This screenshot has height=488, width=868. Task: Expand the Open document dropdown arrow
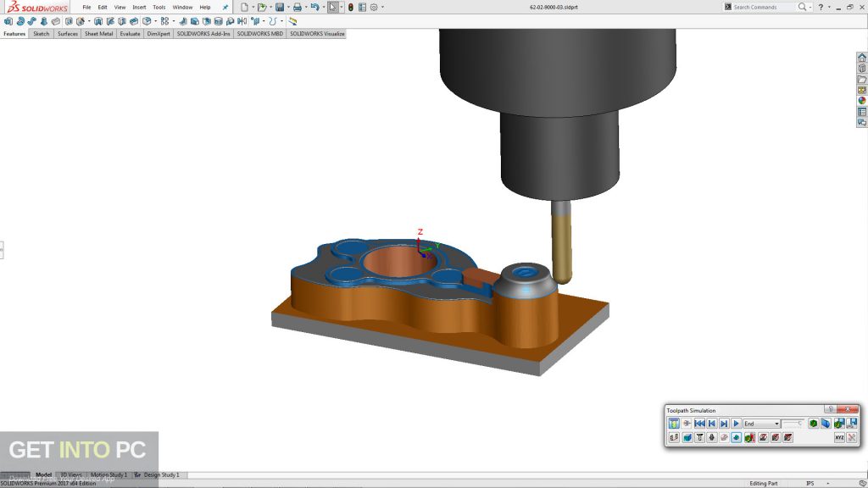(x=270, y=7)
